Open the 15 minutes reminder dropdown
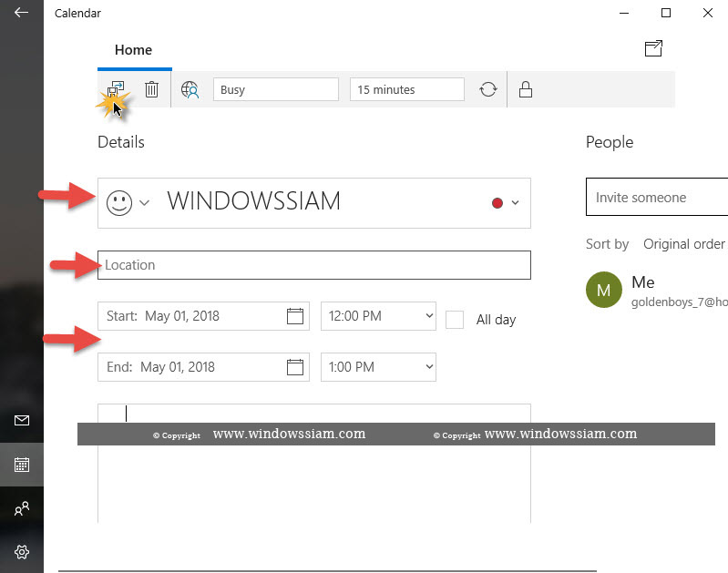The height and width of the screenshot is (573, 728). pos(406,89)
